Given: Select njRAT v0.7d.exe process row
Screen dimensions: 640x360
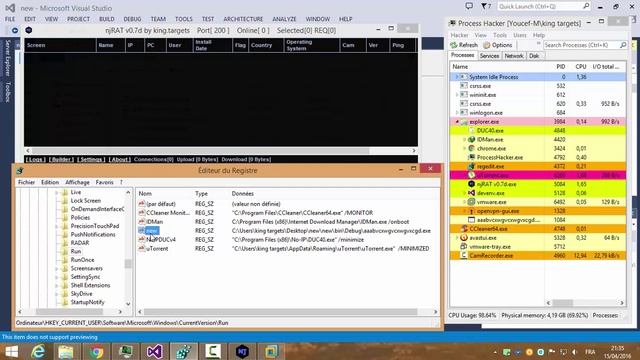Looking at the screenshot, I should [538, 184].
